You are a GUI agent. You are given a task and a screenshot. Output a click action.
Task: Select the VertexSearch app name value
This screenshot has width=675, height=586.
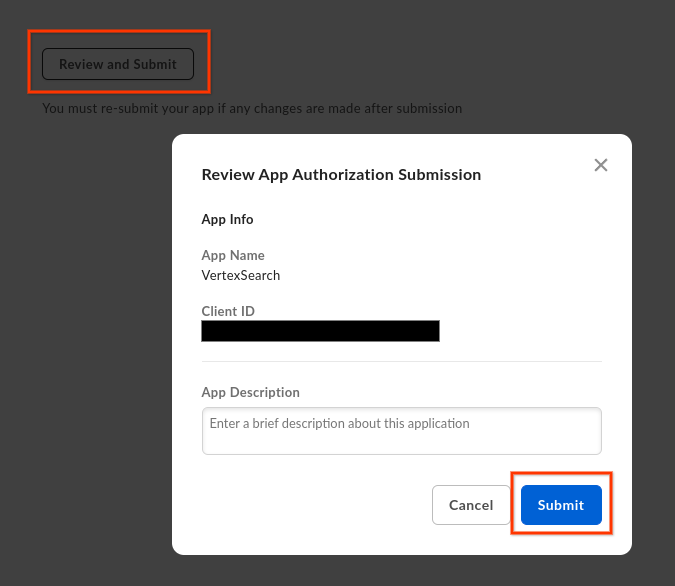click(x=241, y=275)
